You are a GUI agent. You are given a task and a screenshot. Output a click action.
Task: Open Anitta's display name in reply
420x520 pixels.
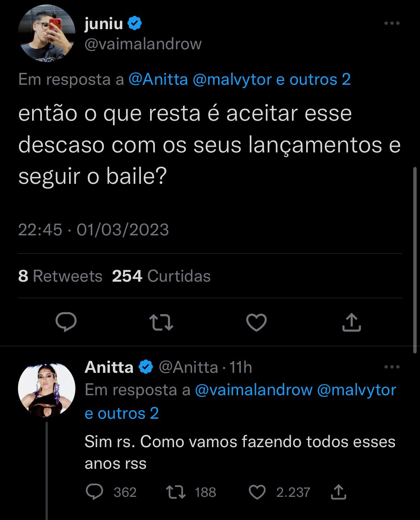point(109,367)
